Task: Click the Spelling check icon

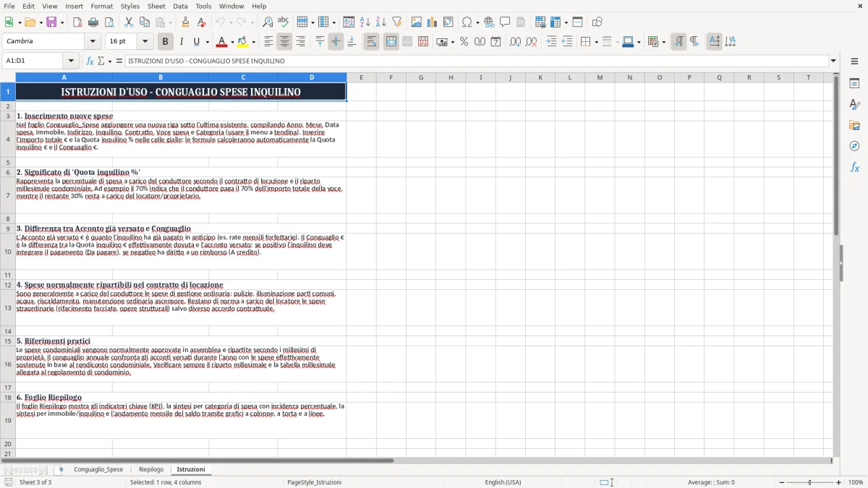Action: [x=283, y=22]
